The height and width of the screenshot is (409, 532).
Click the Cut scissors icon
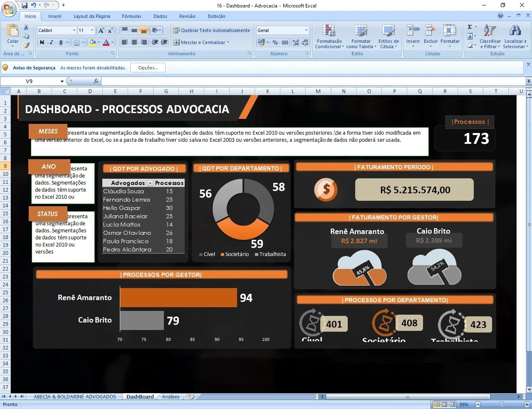point(26,27)
